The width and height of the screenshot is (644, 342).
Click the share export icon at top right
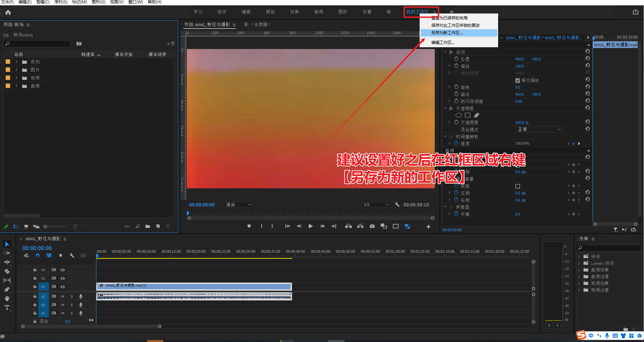pos(635,12)
